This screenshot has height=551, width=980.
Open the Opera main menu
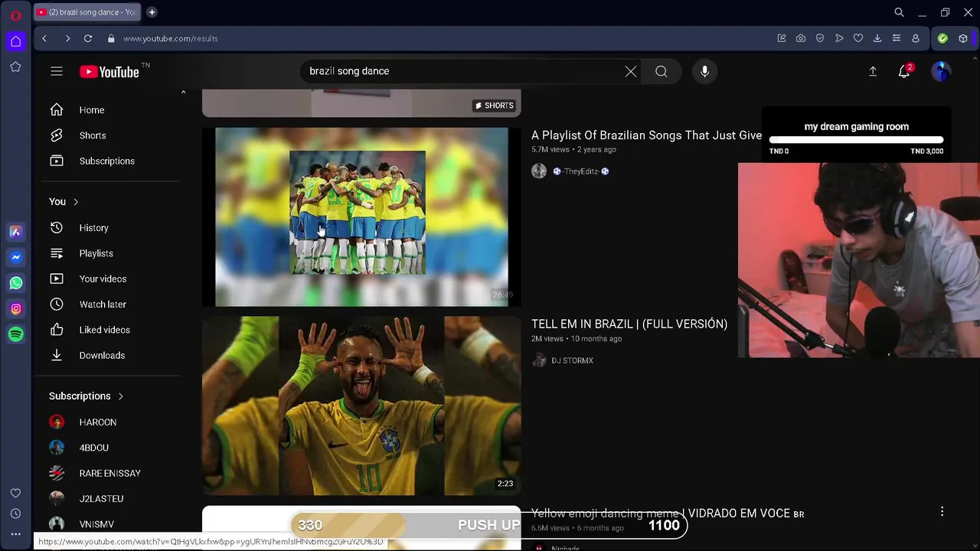pyautogui.click(x=15, y=15)
